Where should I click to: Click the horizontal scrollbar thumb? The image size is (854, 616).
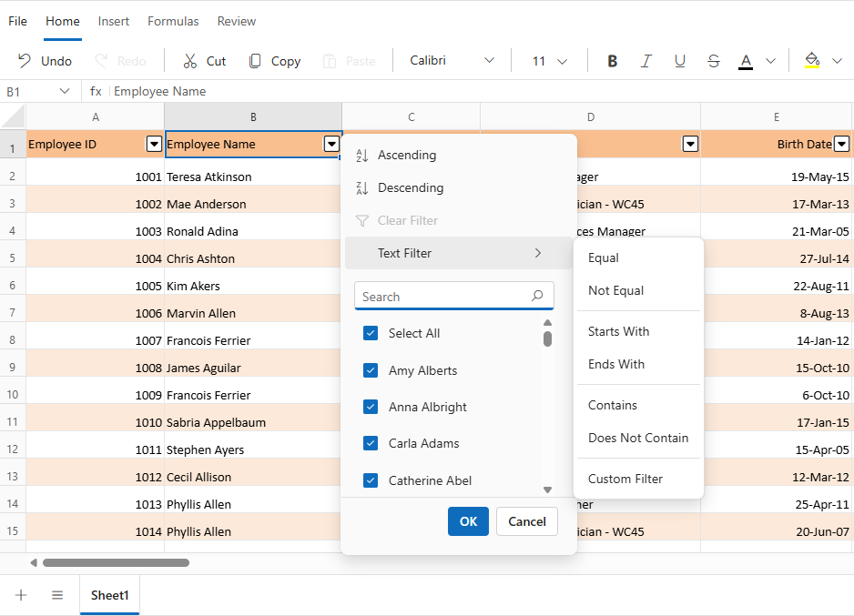click(116, 562)
